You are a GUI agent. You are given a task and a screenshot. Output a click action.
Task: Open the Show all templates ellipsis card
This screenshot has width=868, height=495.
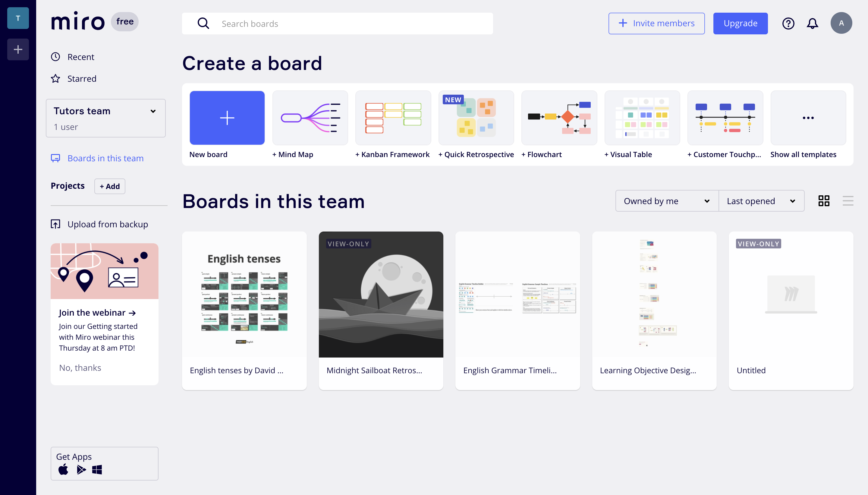[x=808, y=118]
